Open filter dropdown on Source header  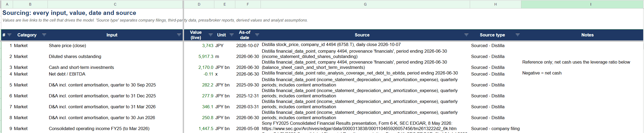(x=466, y=35)
